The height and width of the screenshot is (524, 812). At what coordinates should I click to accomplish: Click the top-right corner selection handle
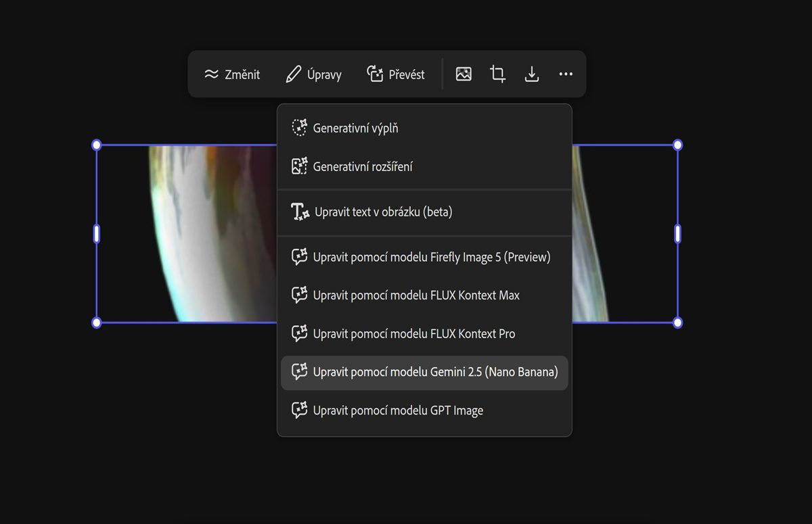(x=677, y=145)
